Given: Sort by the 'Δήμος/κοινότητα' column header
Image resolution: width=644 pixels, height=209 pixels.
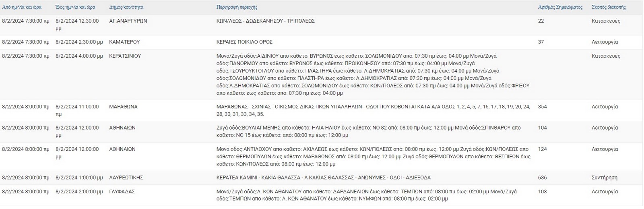Looking at the screenshot, I should 126,7.
